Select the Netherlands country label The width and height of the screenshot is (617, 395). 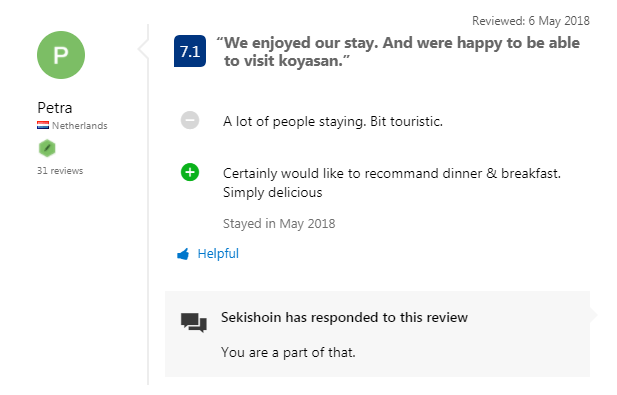tap(80, 126)
